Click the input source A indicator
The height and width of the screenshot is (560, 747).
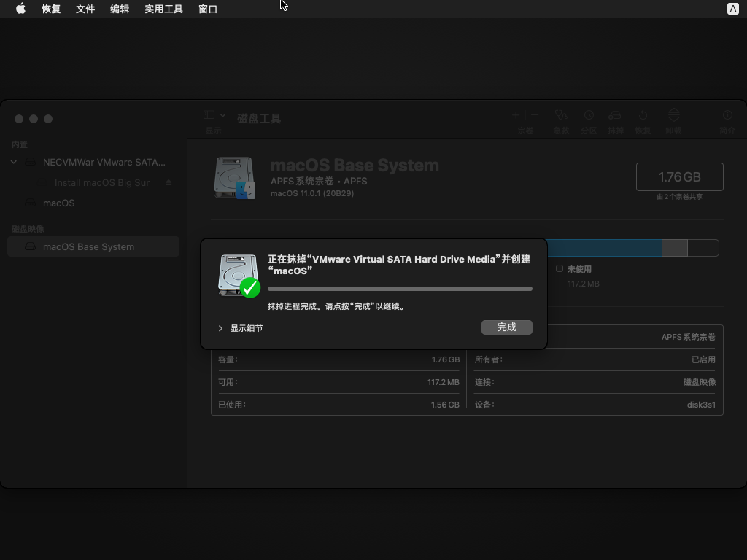coord(732,9)
